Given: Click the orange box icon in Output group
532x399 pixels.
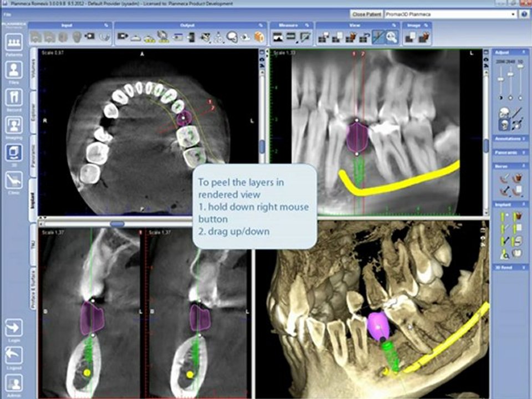Looking at the screenshot, I should (x=259, y=37).
